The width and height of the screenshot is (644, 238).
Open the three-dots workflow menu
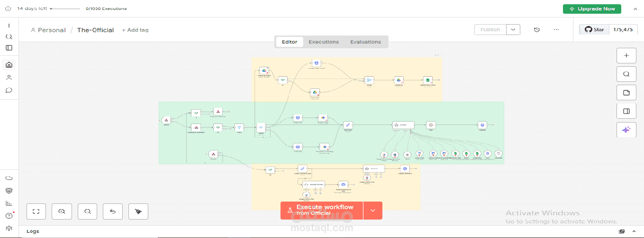(556, 30)
